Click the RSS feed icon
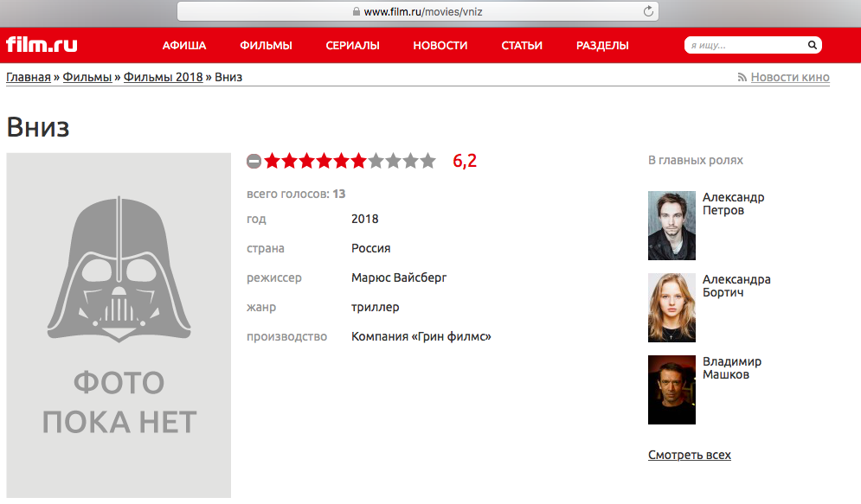The width and height of the screenshot is (861, 504). 742,78
